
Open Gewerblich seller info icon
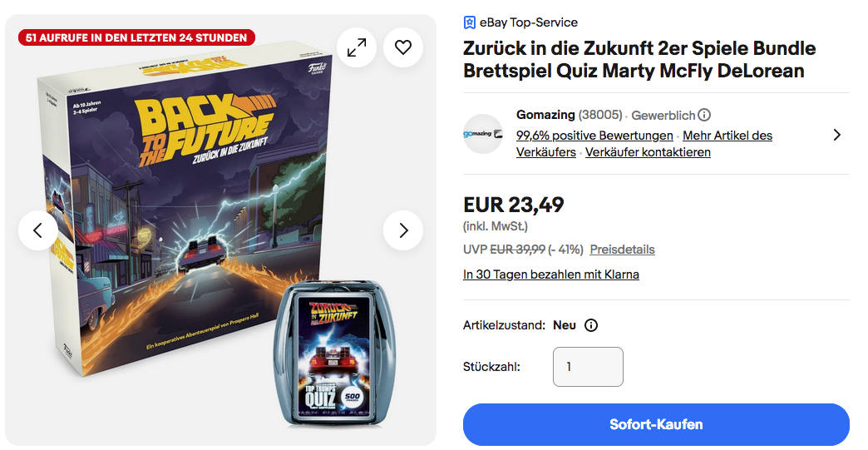(x=704, y=115)
